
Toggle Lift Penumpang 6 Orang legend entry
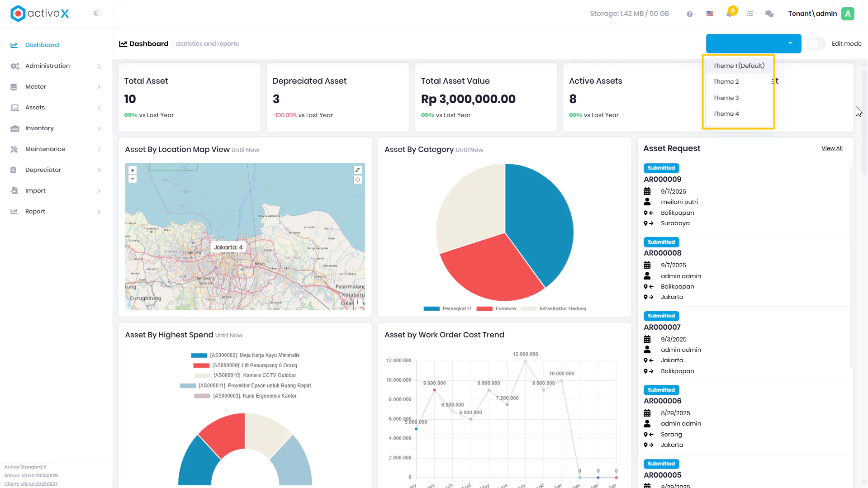click(x=245, y=365)
